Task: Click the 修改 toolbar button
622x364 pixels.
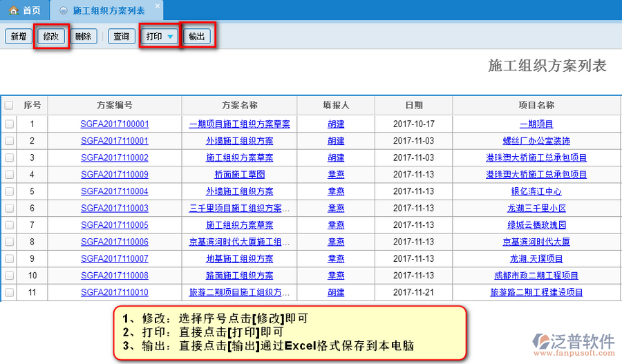Action: coord(52,37)
